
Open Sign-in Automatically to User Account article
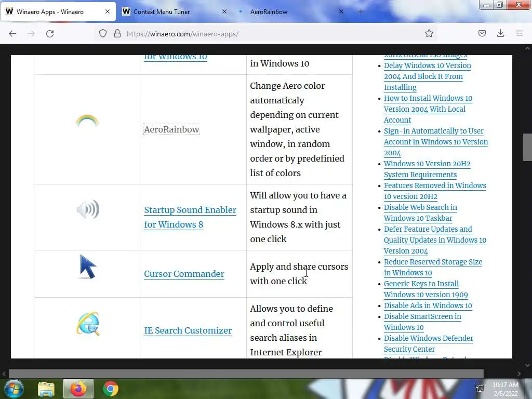pyautogui.click(x=436, y=142)
